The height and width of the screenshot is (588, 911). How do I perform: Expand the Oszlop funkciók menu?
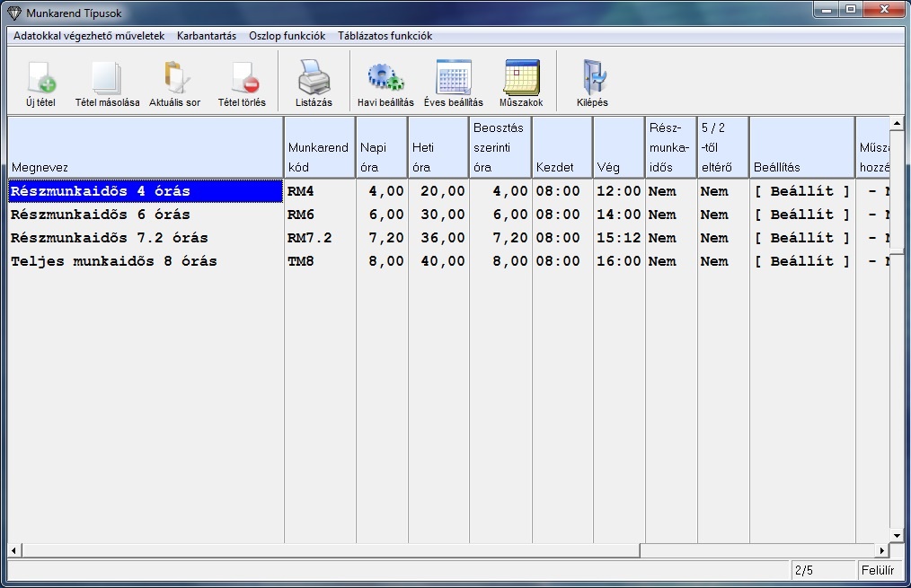287,36
